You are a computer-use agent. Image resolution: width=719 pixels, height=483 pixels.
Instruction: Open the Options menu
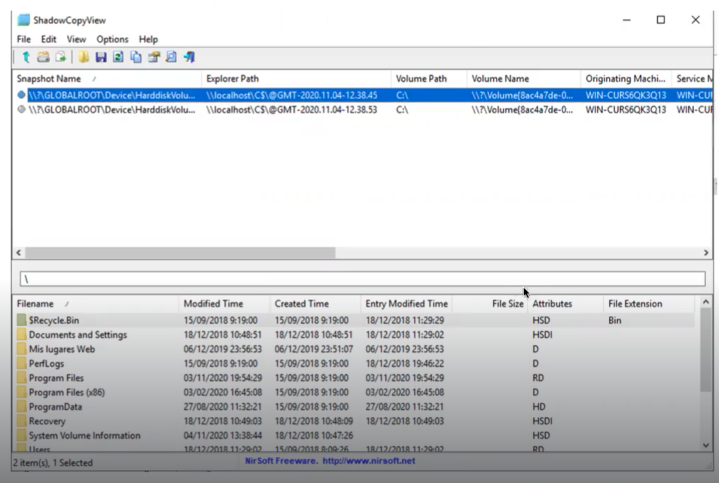tap(112, 39)
